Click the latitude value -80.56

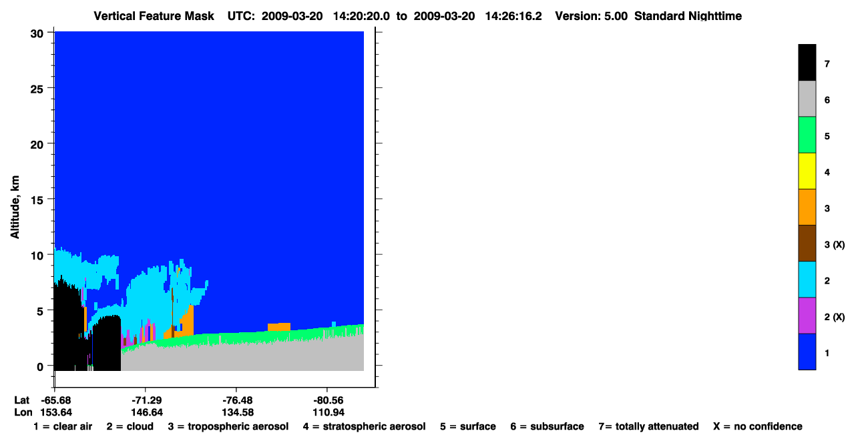click(327, 400)
